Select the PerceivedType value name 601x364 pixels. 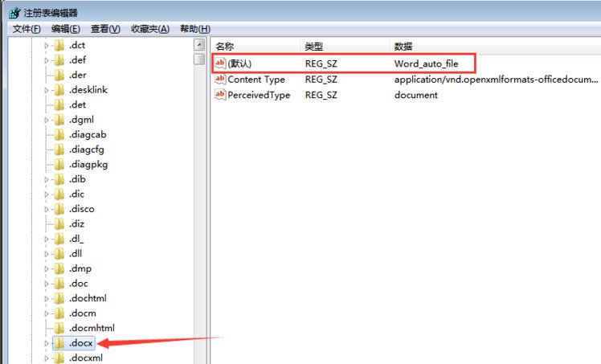259,95
